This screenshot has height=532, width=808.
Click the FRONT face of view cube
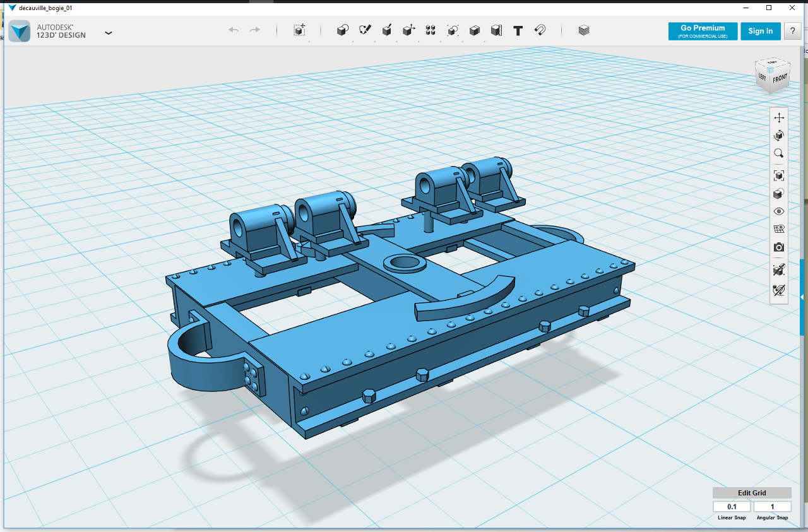click(x=780, y=80)
